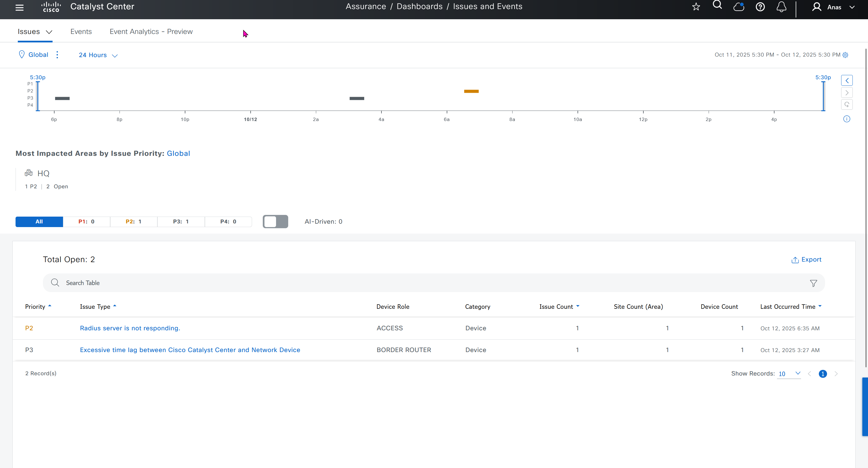The image size is (868, 468).
Task: Open the help question mark icon
Action: tap(760, 7)
